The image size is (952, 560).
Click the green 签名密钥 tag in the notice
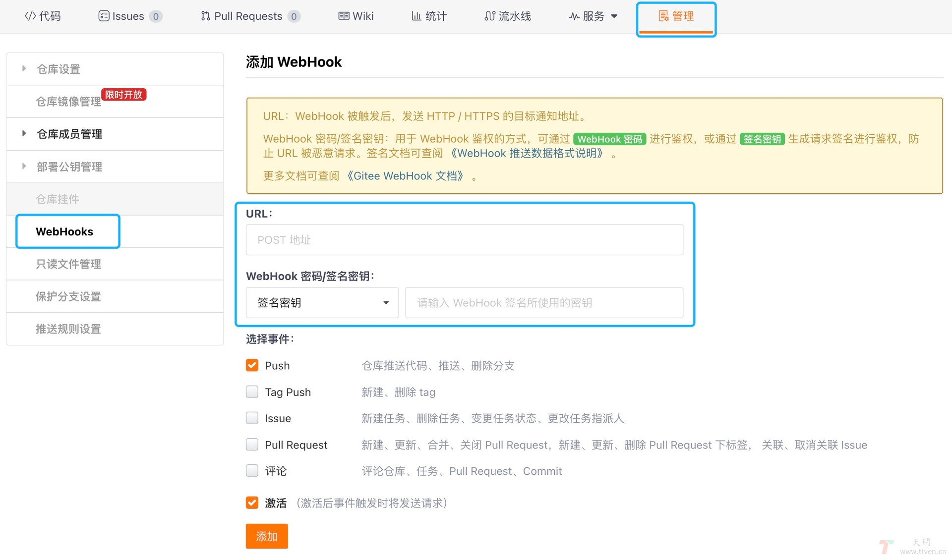pos(762,139)
